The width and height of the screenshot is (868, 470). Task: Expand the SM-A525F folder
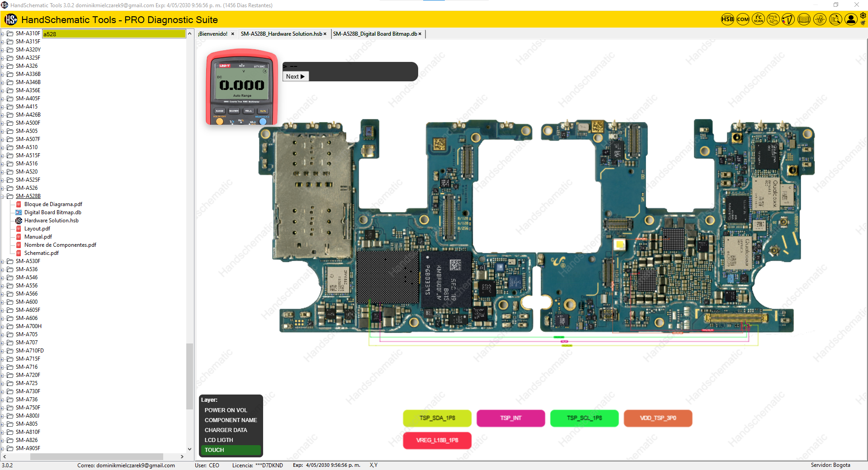click(x=3, y=180)
